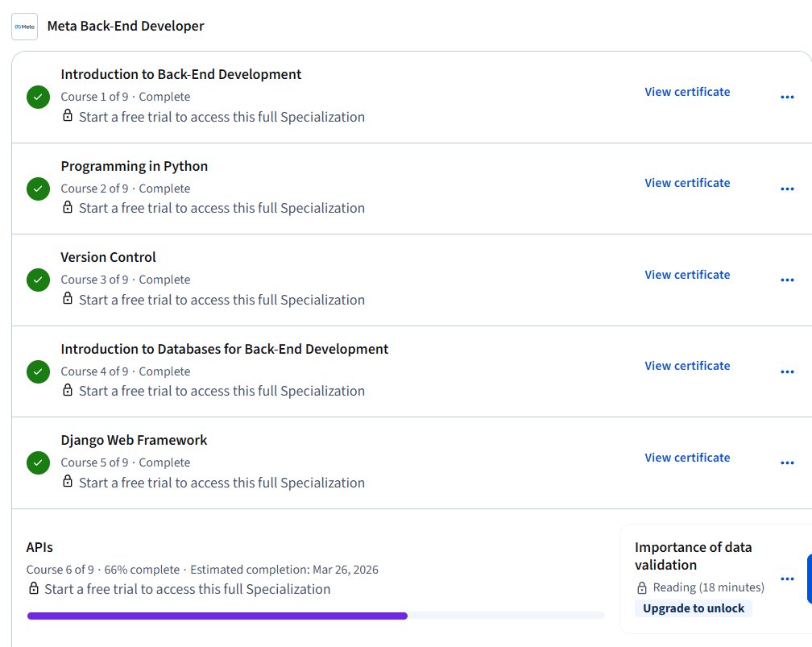
Task: Open the Importance of data validation reading
Action: pyautogui.click(x=693, y=556)
